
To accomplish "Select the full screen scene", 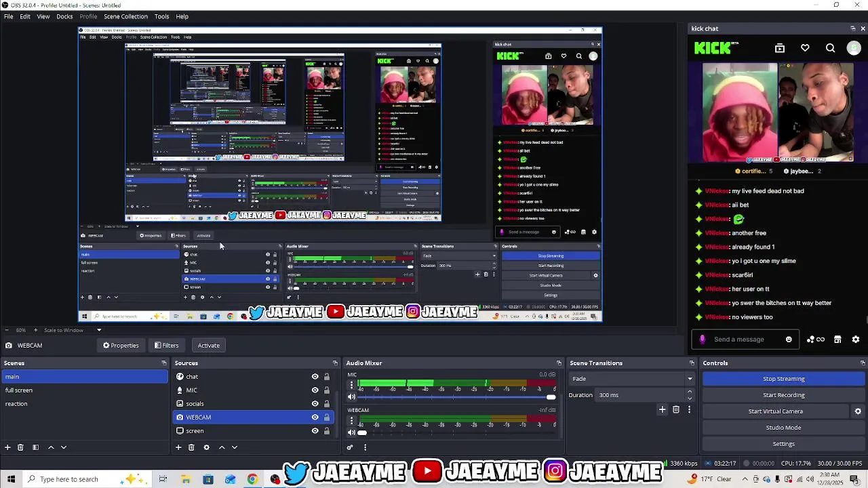I will point(84,390).
